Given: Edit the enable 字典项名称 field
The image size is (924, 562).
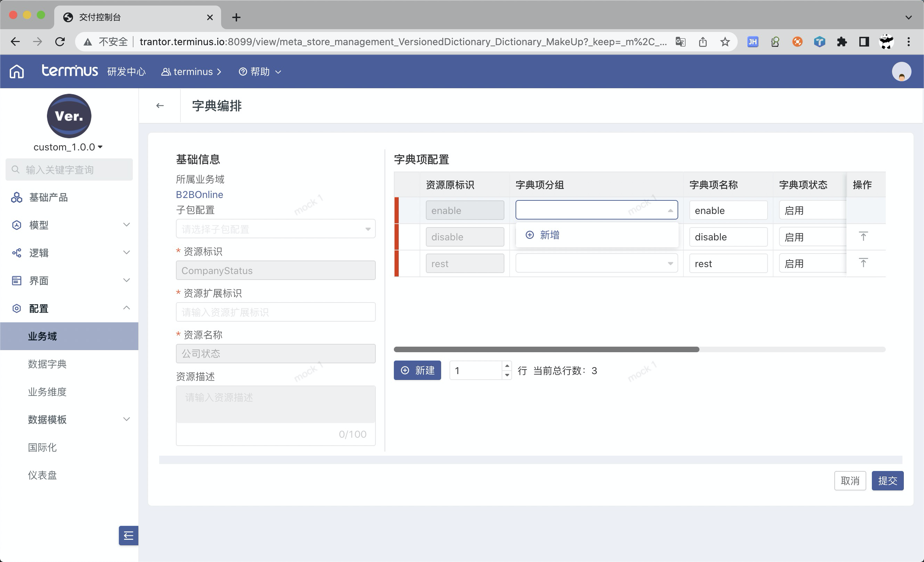Looking at the screenshot, I should (728, 210).
